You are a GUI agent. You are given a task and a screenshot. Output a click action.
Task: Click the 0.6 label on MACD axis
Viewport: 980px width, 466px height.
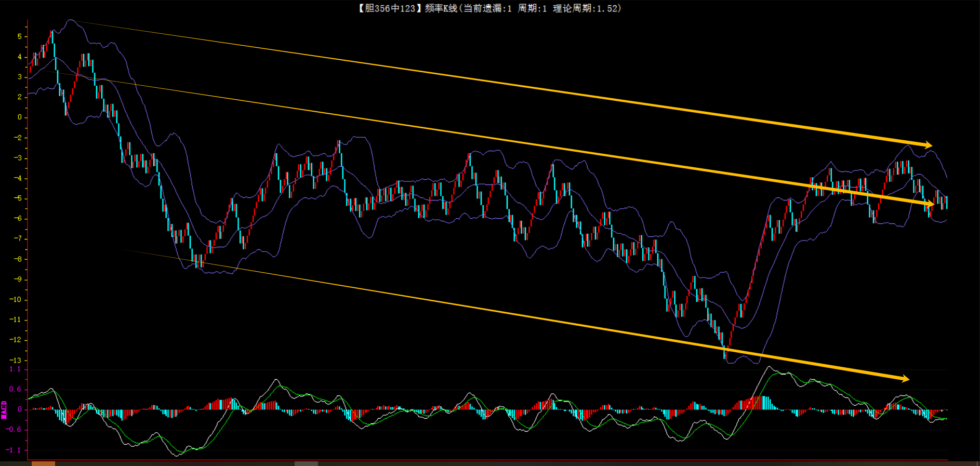coord(15,389)
